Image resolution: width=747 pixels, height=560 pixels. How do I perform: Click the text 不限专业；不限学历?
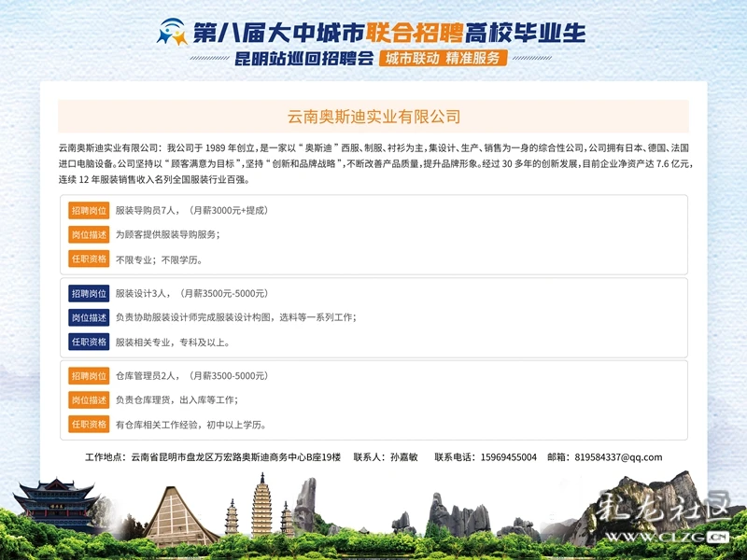(159, 260)
